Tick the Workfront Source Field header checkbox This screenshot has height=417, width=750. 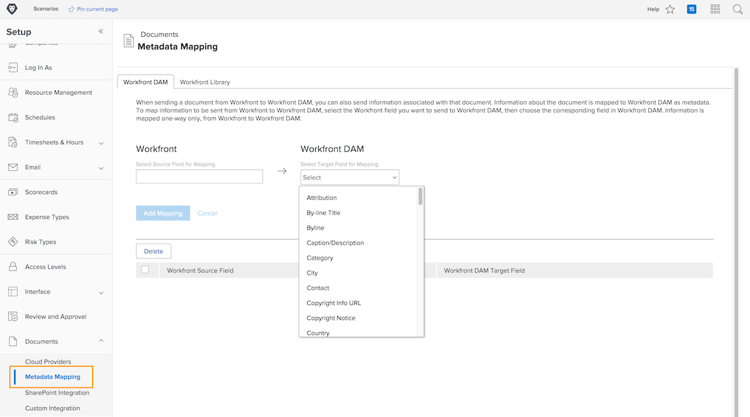(145, 270)
